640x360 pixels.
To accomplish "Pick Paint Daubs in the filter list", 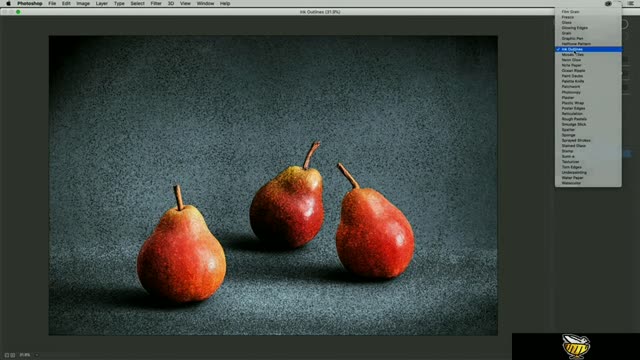I will [588, 76].
